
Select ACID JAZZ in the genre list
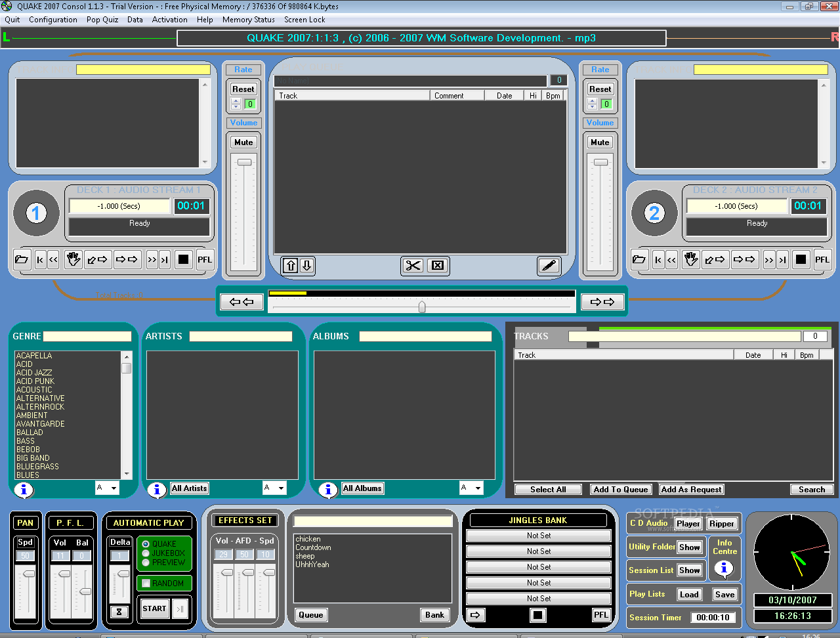34,373
